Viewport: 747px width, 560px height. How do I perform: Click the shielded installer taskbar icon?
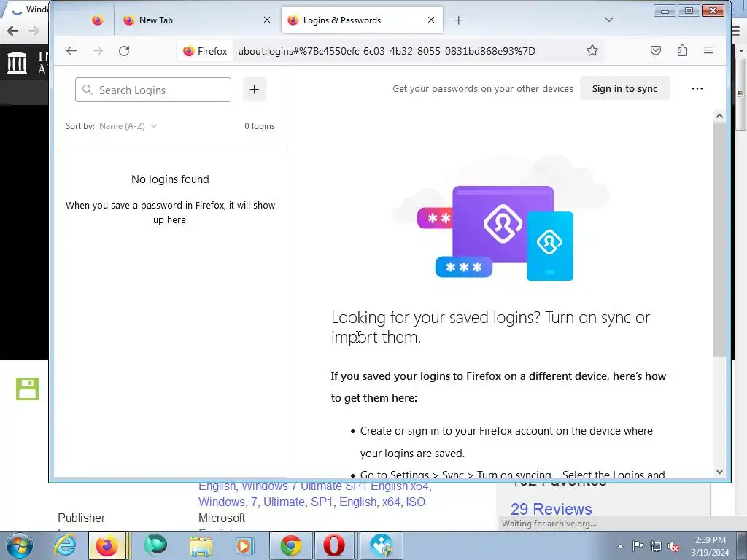[x=381, y=545]
